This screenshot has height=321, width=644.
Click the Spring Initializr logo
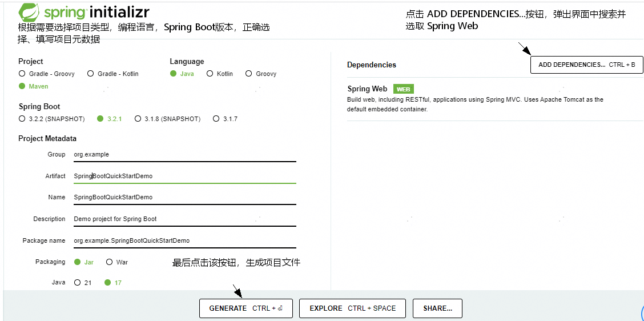coord(84,12)
